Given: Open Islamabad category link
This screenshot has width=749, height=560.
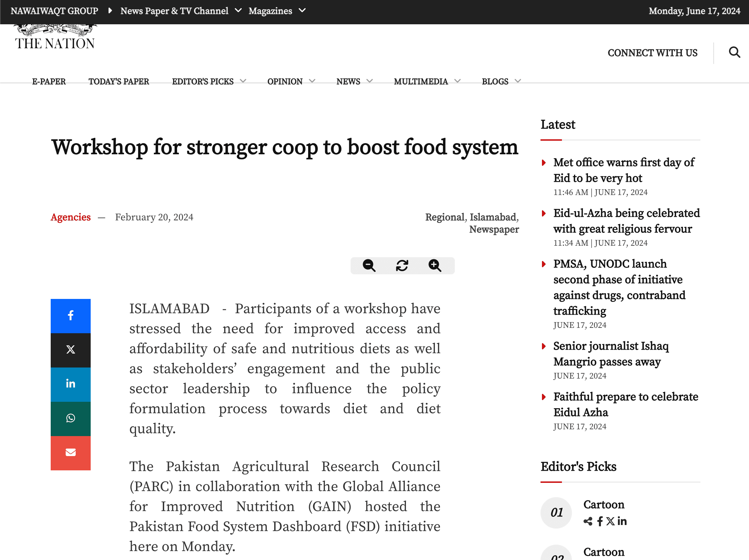Looking at the screenshot, I should [493, 217].
